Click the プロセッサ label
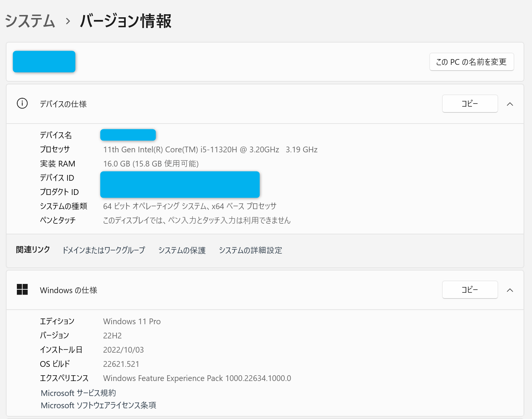The width and height of the screenshot is (532, 419). tap(55, 149)
